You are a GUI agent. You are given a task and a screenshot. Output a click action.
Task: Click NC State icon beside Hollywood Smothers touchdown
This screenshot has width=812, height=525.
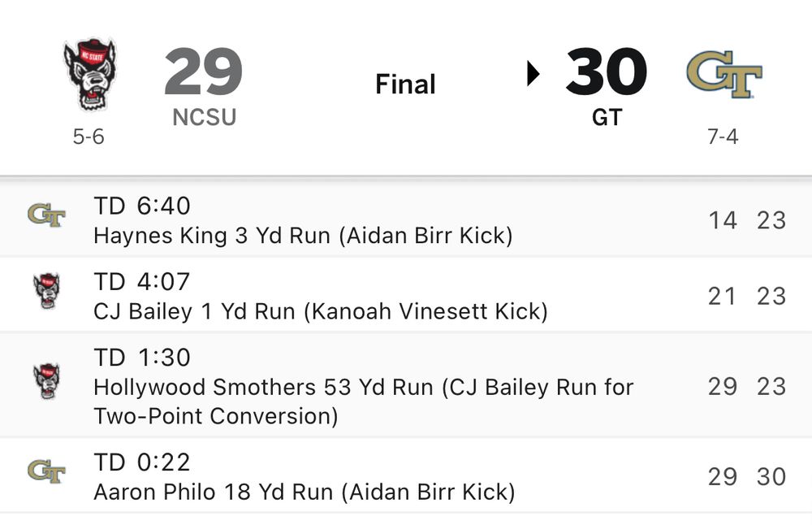coord(47,381)
